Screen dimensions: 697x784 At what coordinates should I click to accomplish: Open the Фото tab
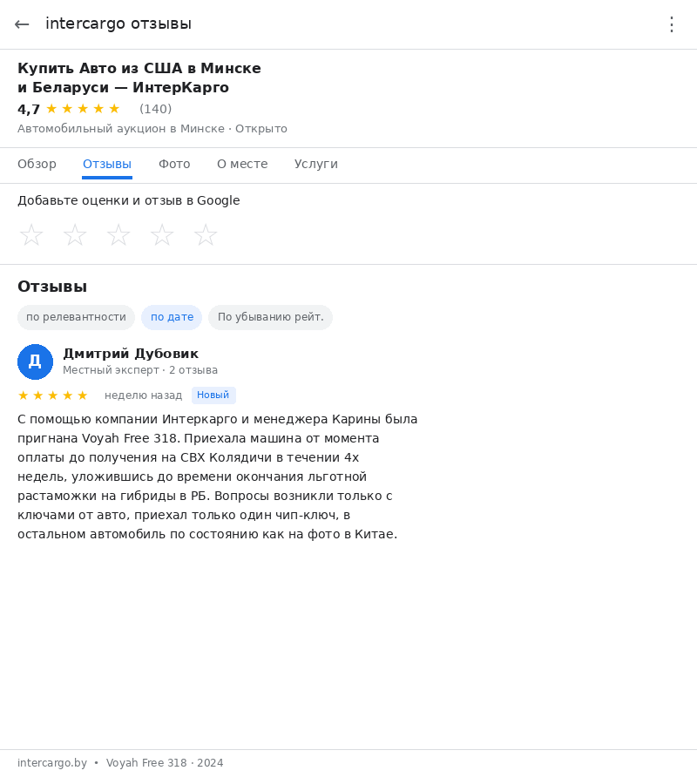(x=174, y=164)
